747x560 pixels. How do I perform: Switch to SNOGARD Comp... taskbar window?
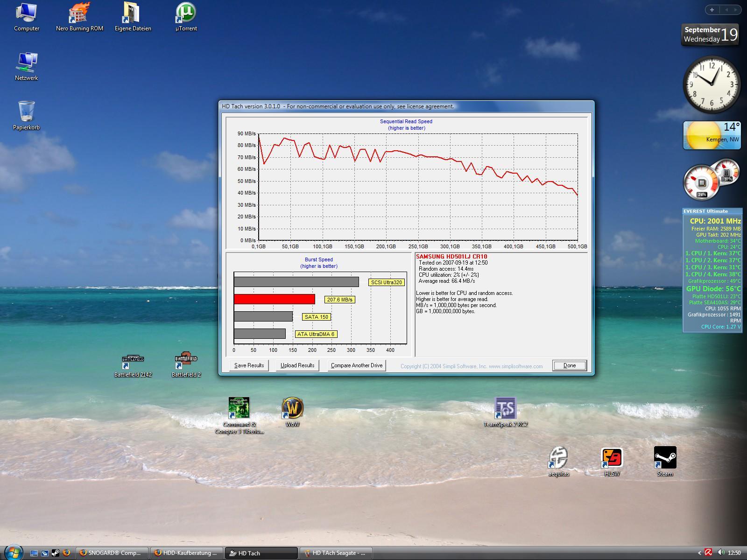pos(112,553)
